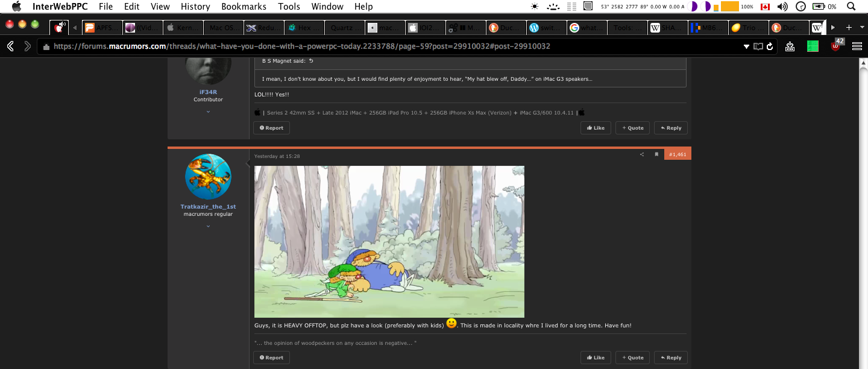Screen dimensions: 868x369
Task: Reload the page with the refresh icon
Action: [770, 46]
